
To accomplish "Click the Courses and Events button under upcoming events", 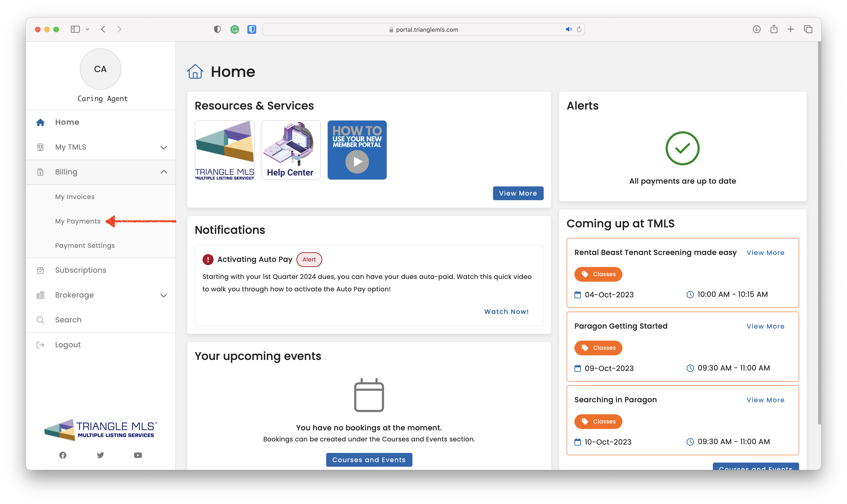I will point(369,460).
